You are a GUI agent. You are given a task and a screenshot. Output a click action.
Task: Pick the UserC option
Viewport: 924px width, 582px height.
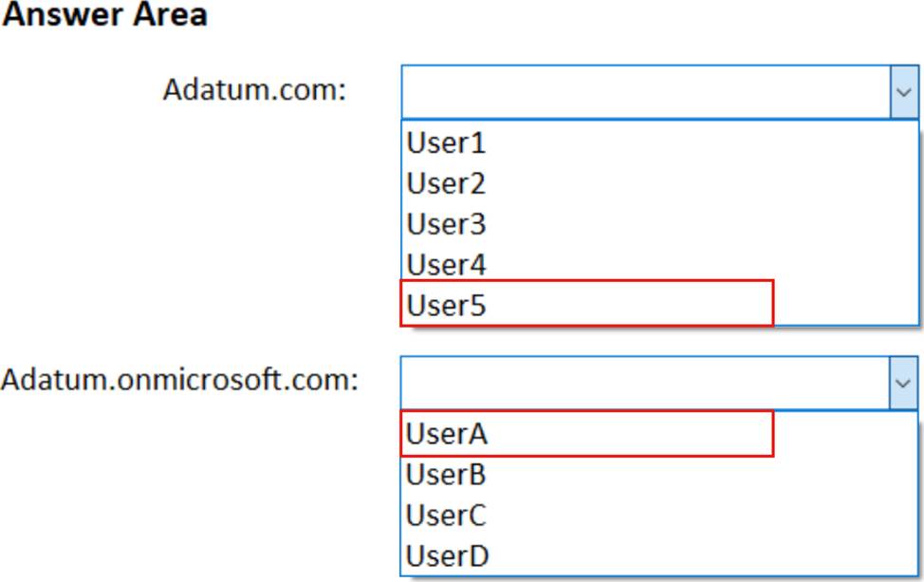(446, 515)
